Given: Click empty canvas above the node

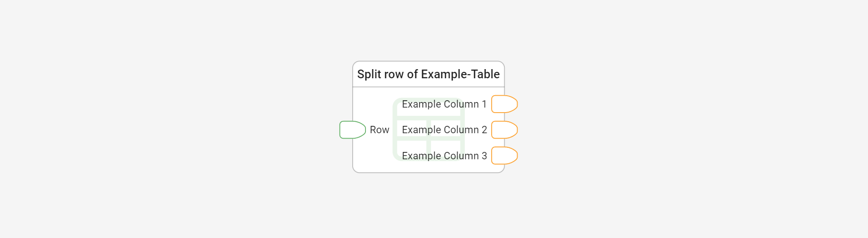Looking at the screenshot, I should coord(429,30).
